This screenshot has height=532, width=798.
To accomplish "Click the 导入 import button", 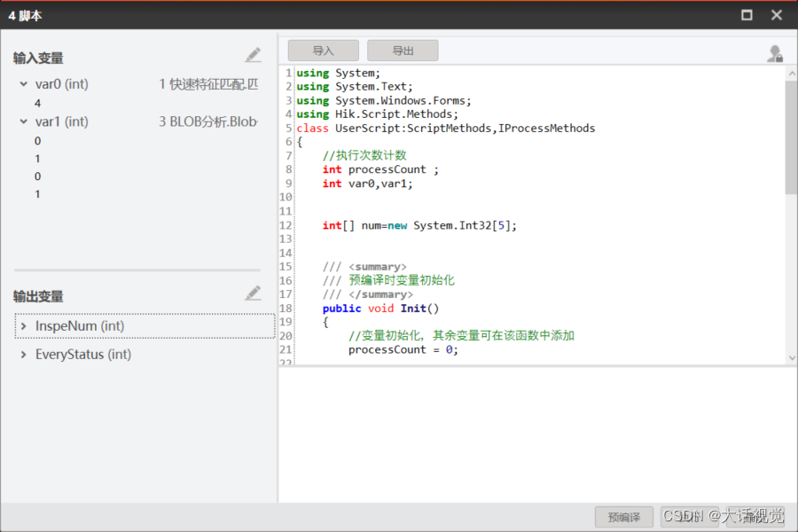I will (323, 51).
